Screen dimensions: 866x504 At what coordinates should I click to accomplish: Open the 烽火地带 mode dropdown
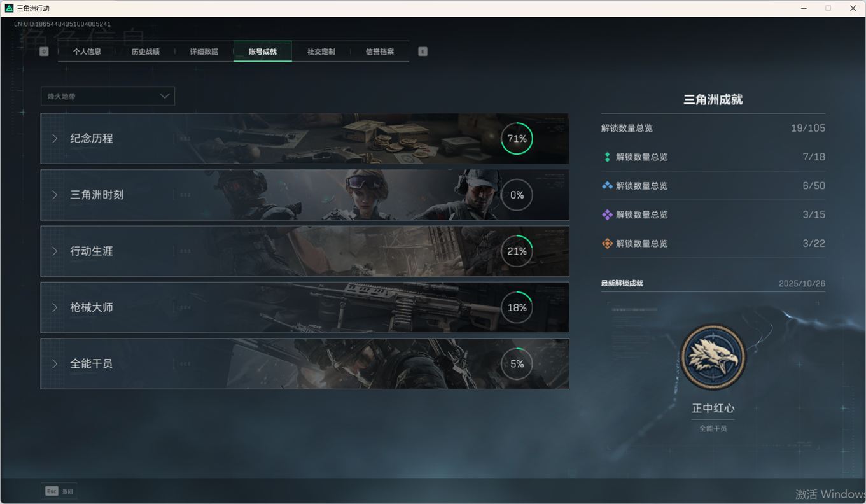pos(108,96)
